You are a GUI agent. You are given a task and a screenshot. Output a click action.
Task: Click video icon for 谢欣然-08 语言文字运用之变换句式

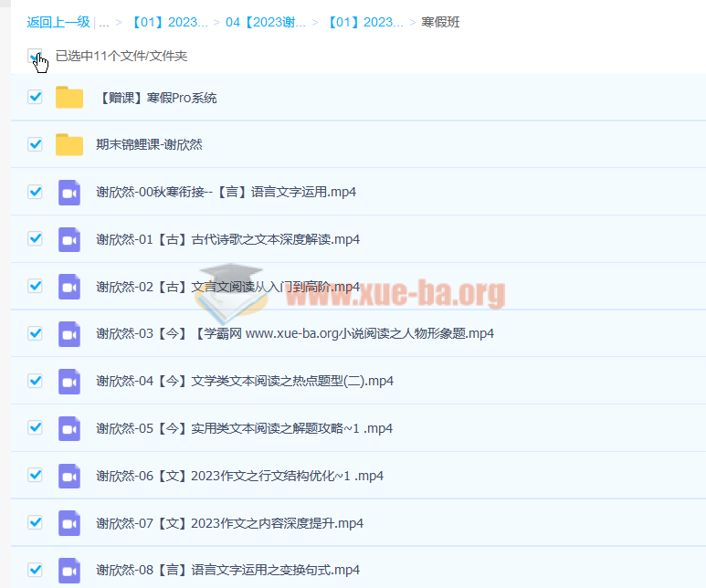tap(69, 570)
